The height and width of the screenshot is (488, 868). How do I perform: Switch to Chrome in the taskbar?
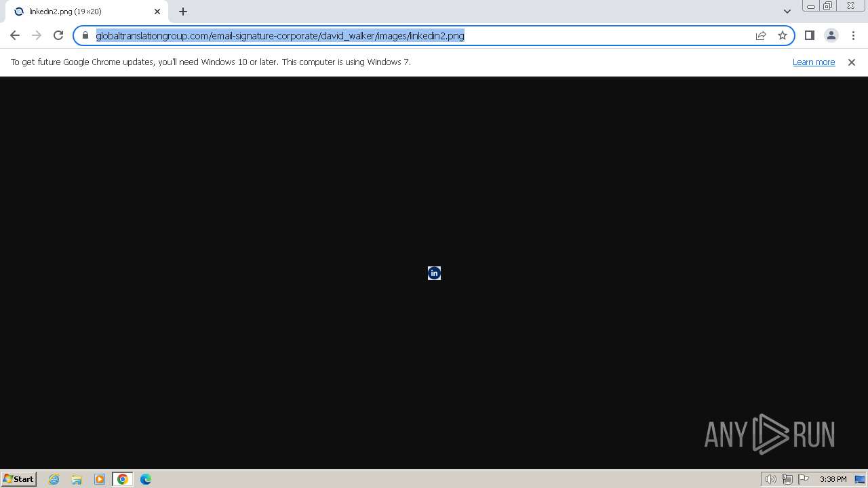tap(123, 479)
